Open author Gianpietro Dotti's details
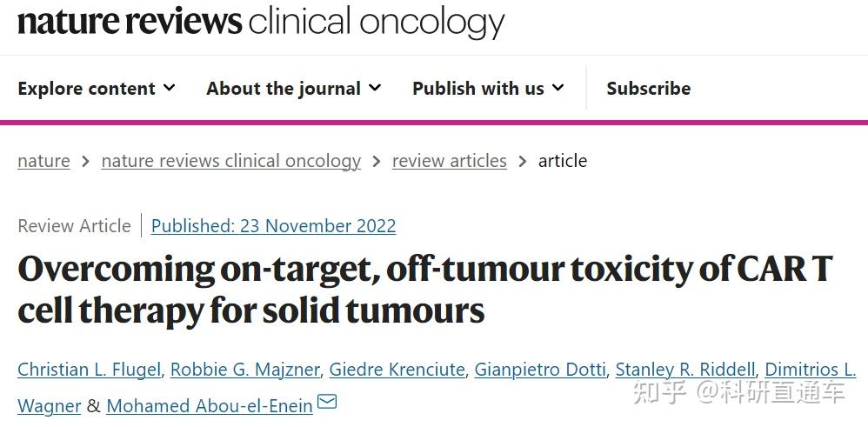Image resolution: width=868 pixels, height=427 pixels. pos(539,370)
